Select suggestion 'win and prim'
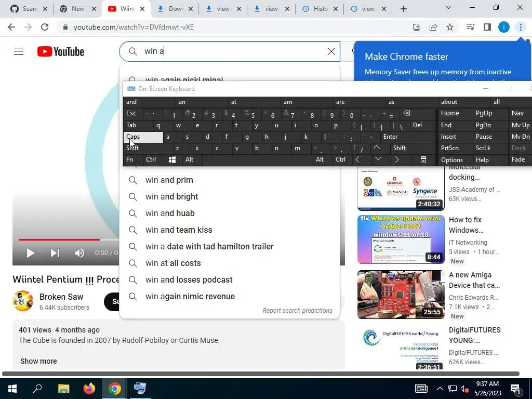 [229, 180]
